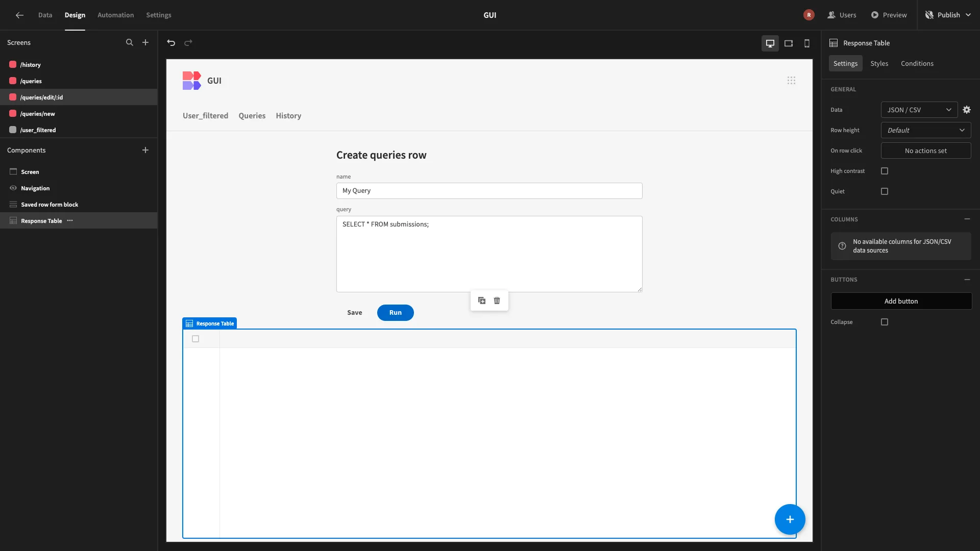Click the undo arrow icon
The width and height of the screenshot is (980, 551).
tap(171, 43)
